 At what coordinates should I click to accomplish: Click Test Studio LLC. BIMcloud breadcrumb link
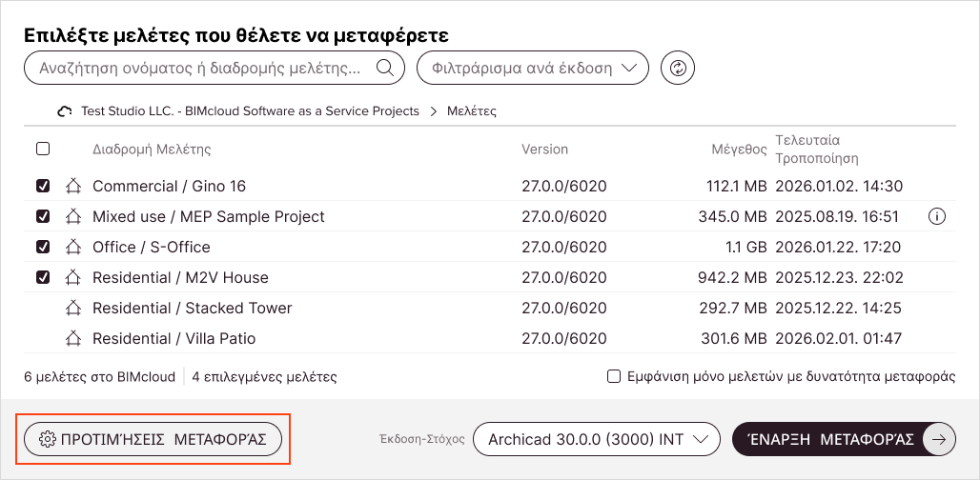point(250,111)
